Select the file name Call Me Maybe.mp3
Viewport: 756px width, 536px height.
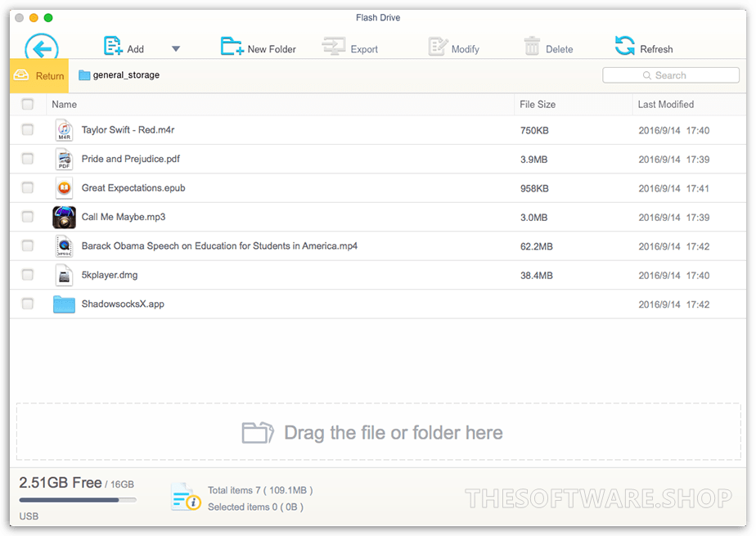click(x=124, y=217)
